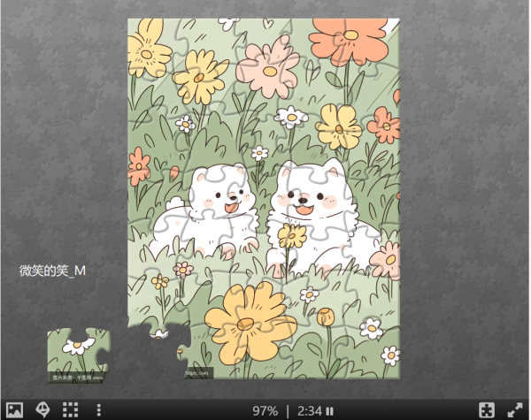The height and width of the screenshot is (420, 531).
Task: Click the ghost image overlay icon
Action: click(x=42, y=410)
